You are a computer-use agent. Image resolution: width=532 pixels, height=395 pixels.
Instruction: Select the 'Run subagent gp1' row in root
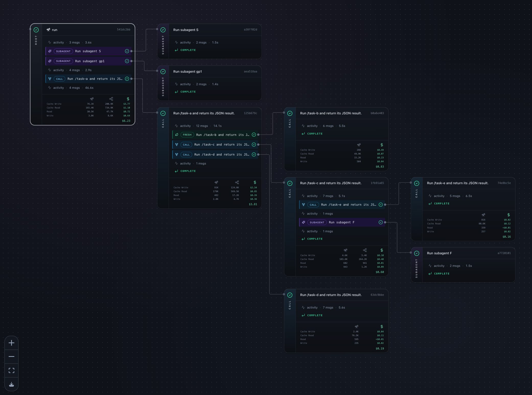click(88, 61)
